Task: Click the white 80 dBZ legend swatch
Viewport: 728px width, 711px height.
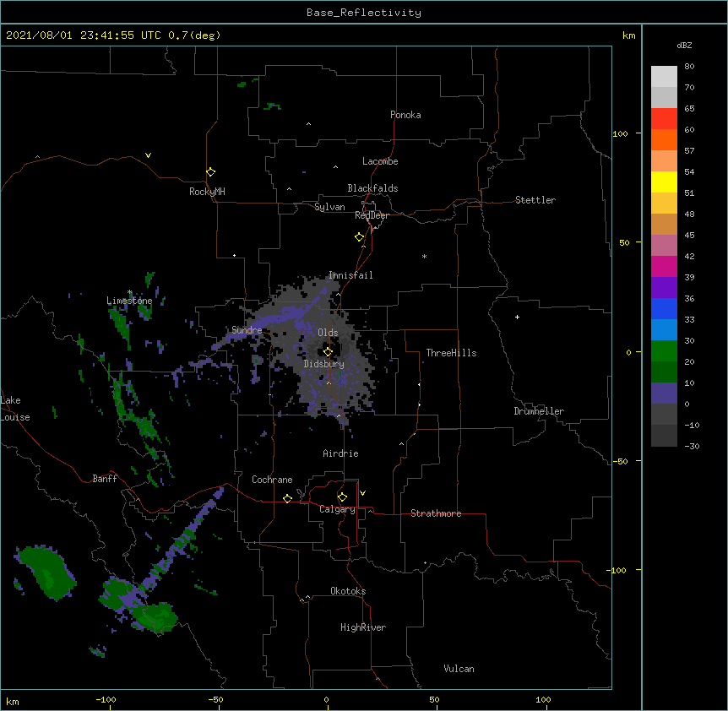Action: pos(664,77)
